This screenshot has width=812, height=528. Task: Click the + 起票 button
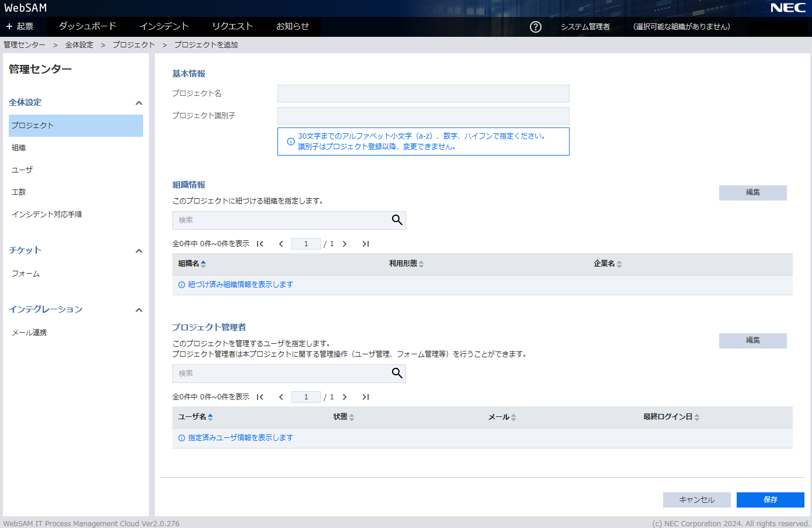19,26
